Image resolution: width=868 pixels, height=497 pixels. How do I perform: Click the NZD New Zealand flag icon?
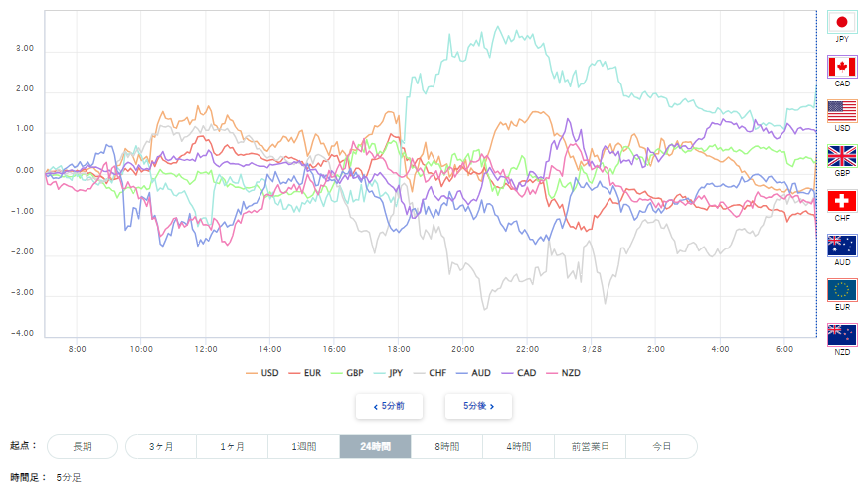(842, 335)
